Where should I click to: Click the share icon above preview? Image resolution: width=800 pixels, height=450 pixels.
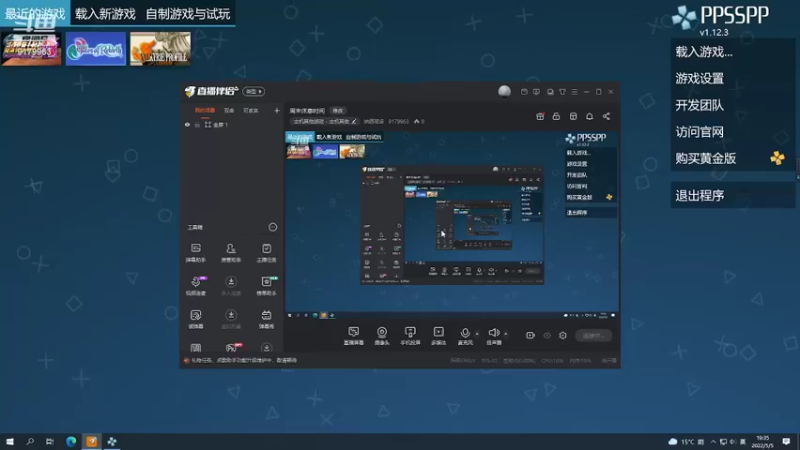coord(606,116)
